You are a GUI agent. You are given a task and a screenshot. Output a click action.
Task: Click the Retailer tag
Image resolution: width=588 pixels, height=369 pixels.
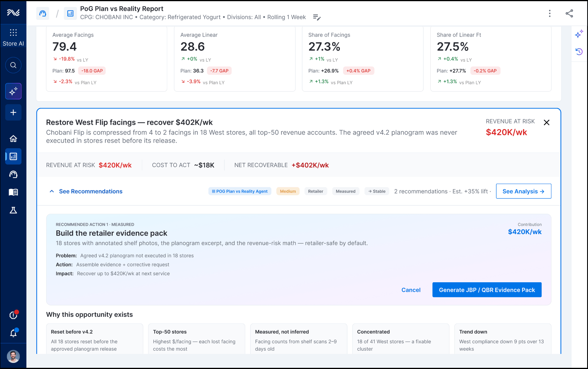pos(315,191)
